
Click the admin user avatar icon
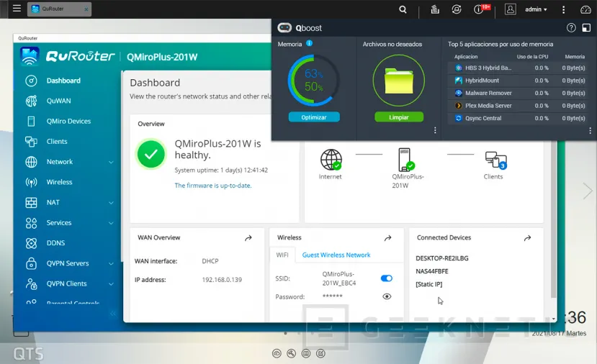[510, 9]
